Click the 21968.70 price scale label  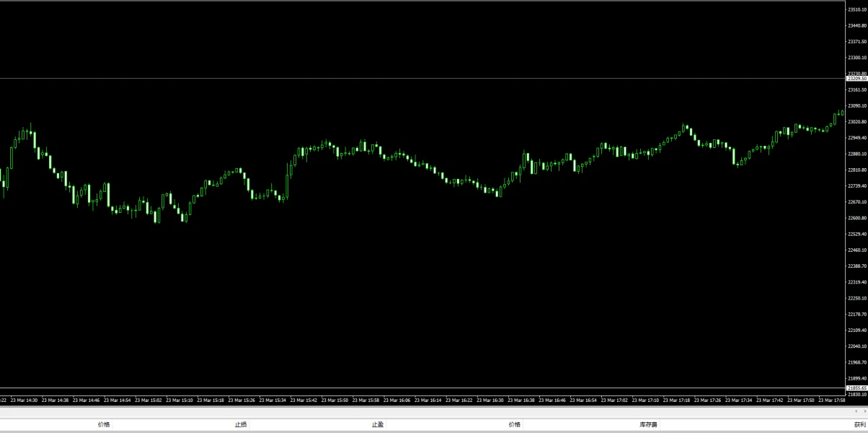tap(857, 362)
